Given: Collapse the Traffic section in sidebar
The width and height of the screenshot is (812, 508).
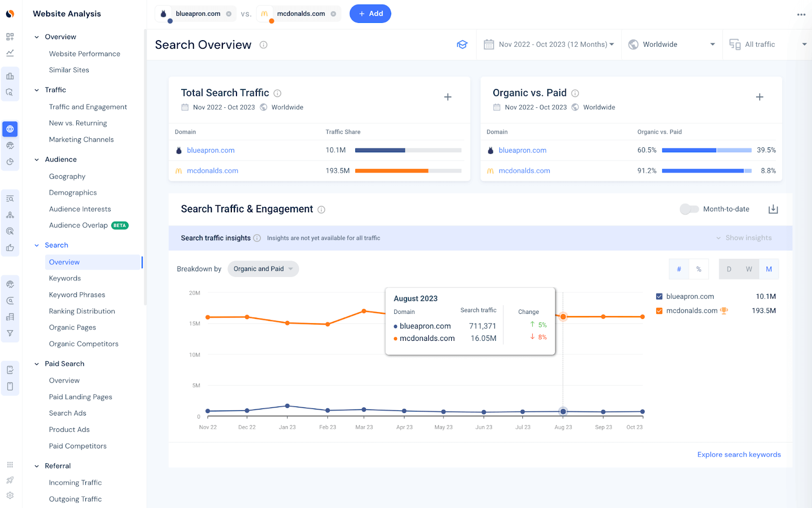Looking at the screenshot, I should (x=37, y=90).
